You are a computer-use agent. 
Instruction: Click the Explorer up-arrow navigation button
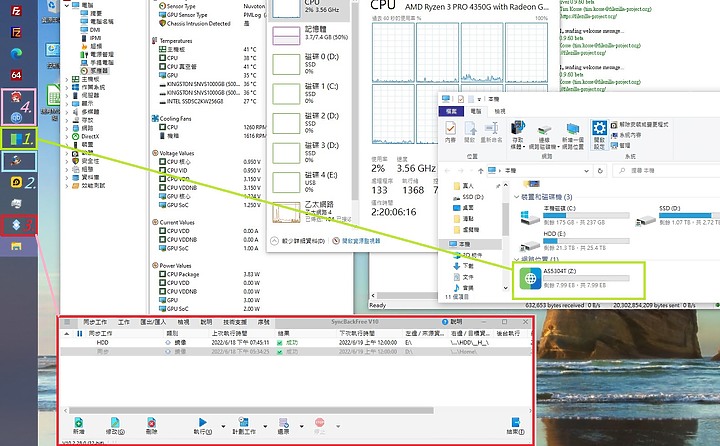pyautogui.click(x=480, y=170)
